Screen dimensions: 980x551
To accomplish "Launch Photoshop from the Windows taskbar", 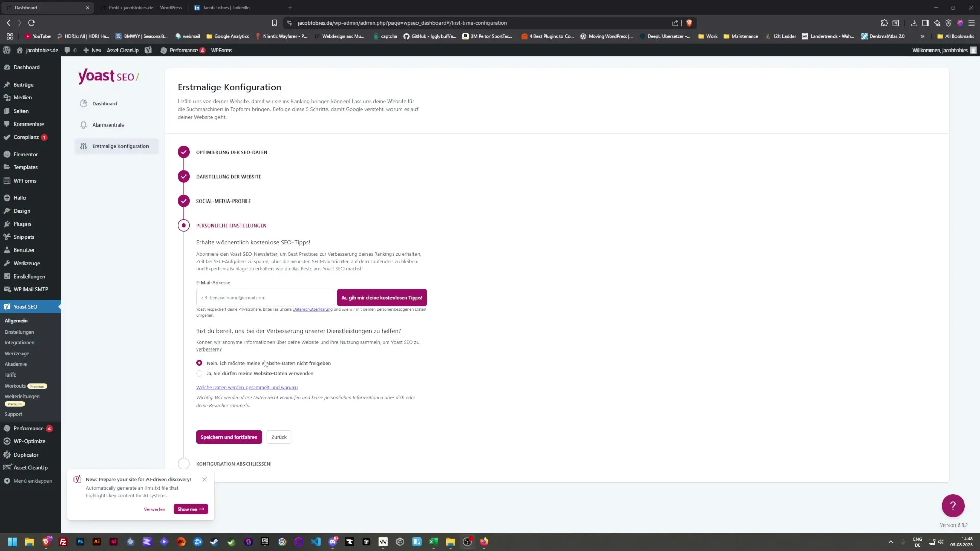I will (x=80, y=542).
